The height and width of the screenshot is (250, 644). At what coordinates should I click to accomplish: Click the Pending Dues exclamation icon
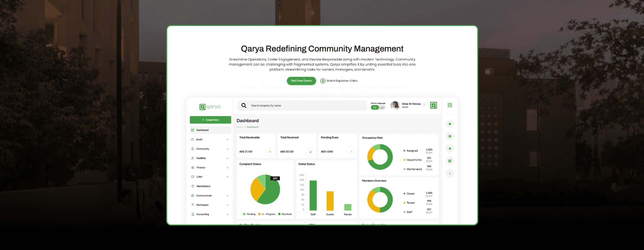351,152
